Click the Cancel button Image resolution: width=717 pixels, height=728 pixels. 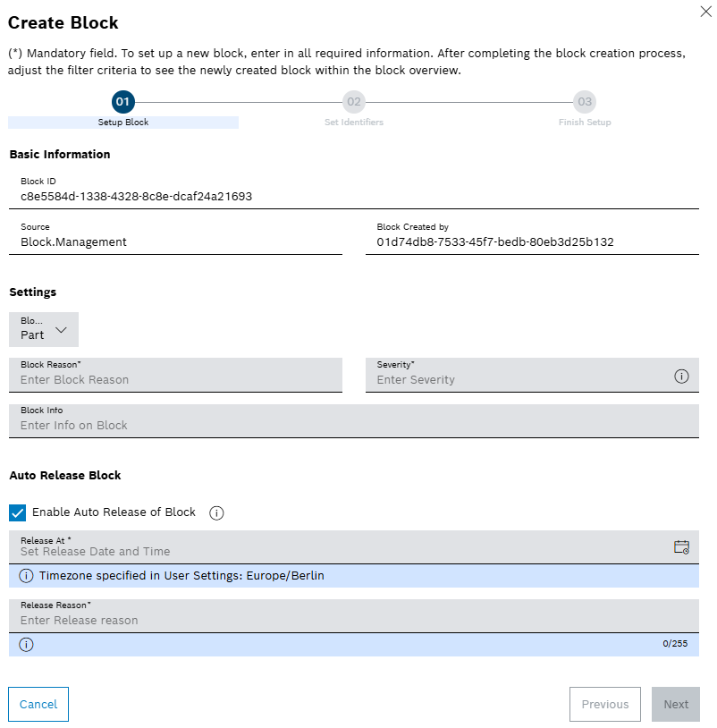pyautogui.click(x=38, y=704)
